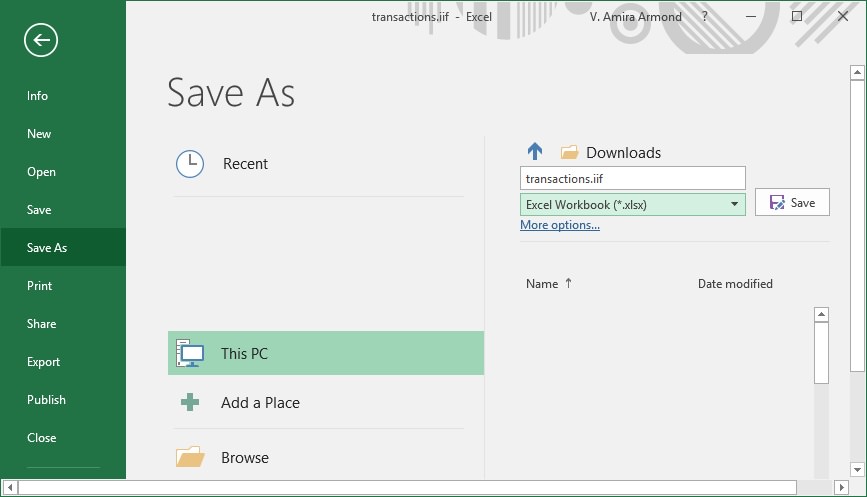Sort the file list by Name
This screenshot has height=497, width=867.
542,284
